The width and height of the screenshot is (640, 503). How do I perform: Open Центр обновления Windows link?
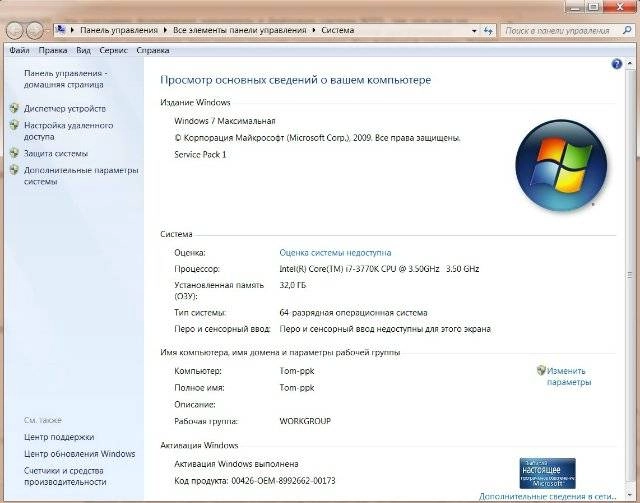click(x=80, y=454)
